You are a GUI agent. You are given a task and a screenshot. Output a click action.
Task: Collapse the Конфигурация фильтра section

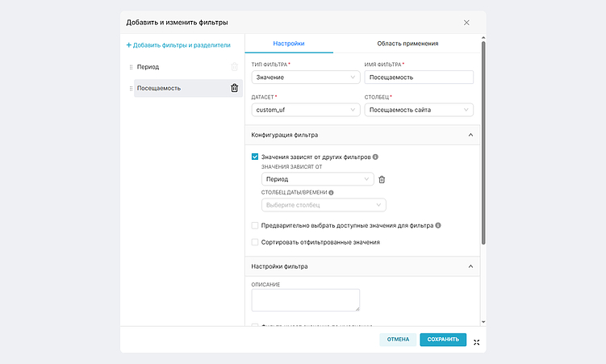[x=470, y=135]
